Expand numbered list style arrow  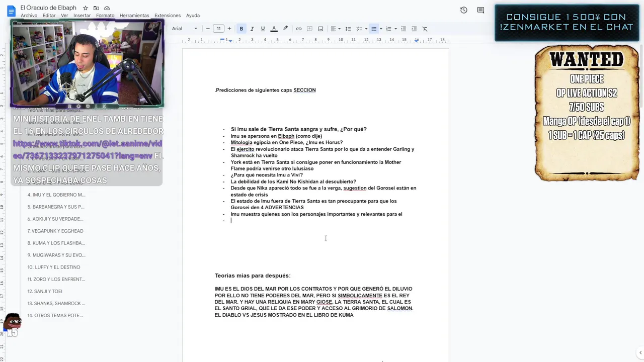pos(395,29)
